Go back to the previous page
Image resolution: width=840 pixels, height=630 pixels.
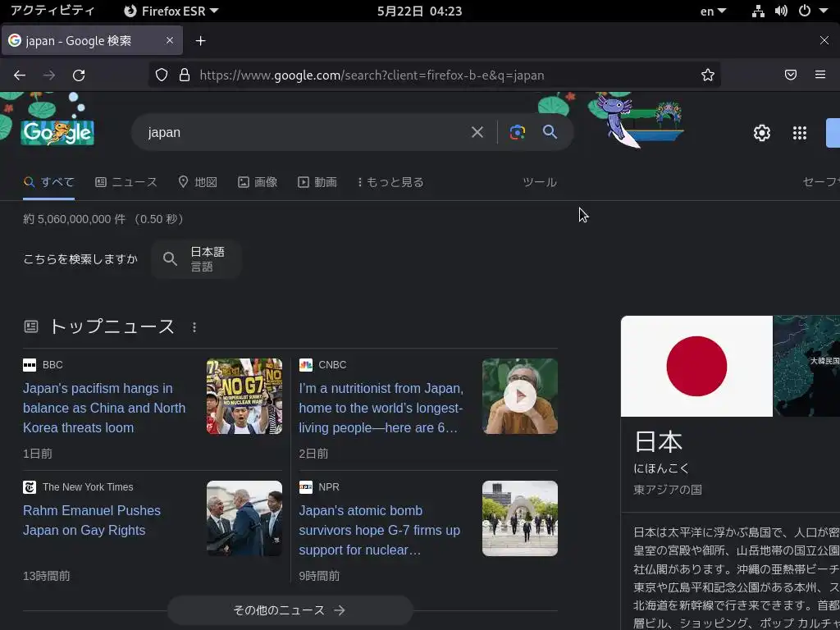(x=20, y=75)
